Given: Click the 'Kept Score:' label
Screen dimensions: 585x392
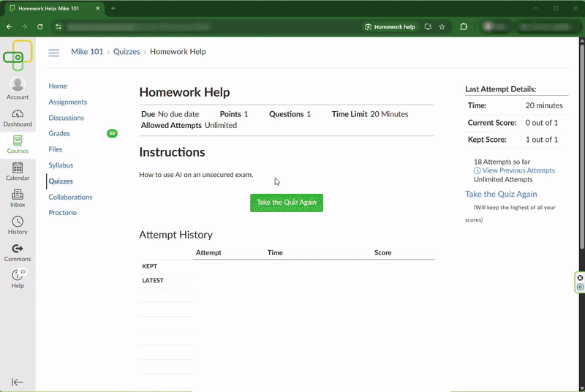Looking at the screenshot, I should (487, 140).
